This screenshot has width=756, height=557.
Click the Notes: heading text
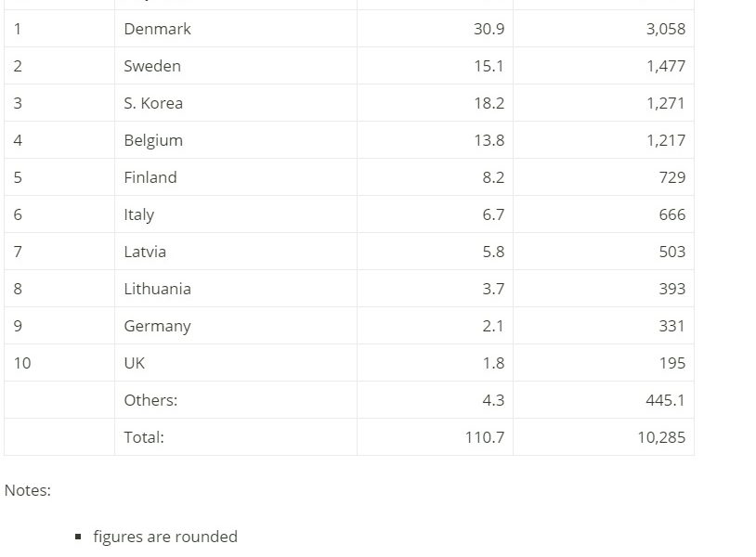click(x=28, y=490)
